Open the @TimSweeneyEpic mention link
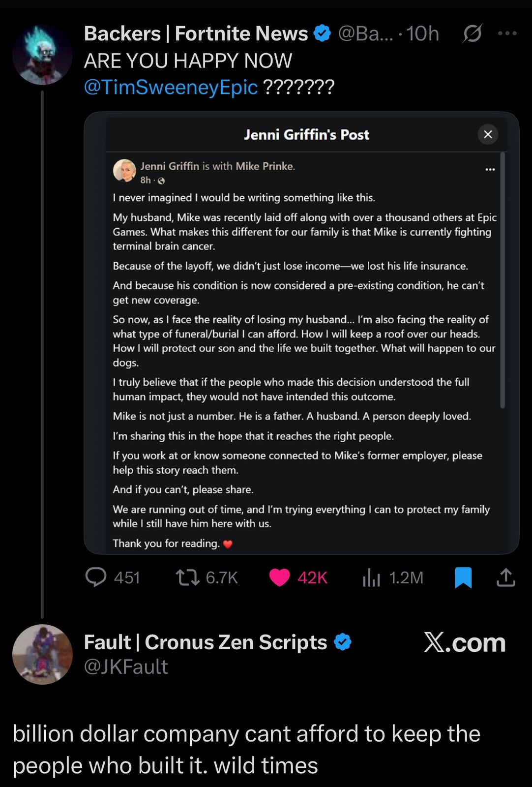This screenshot has width=532, height=787. tap(169, 87)
